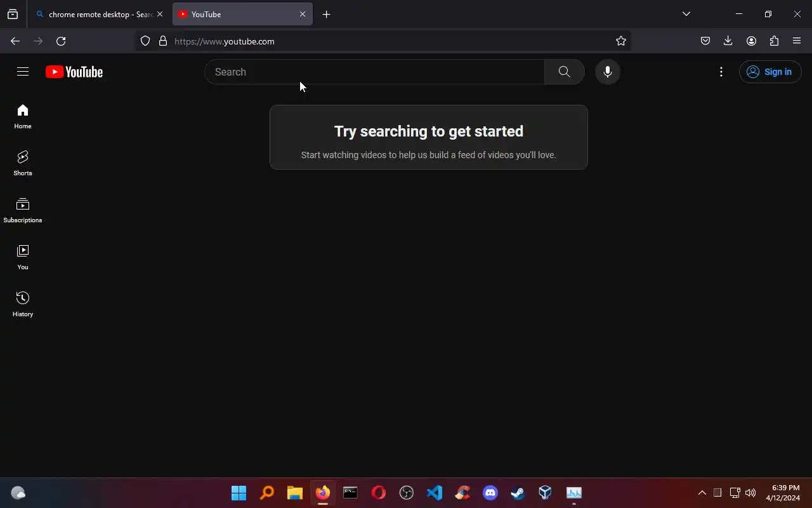
Task: Open the clock and date panel
Action: click(783, 493)
